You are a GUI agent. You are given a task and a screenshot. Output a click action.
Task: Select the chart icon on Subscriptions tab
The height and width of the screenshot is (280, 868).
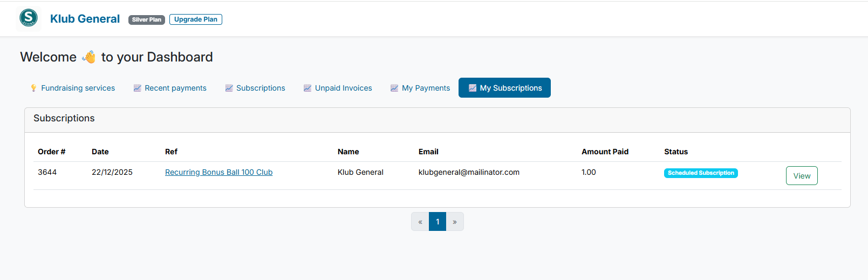[229, 88]
